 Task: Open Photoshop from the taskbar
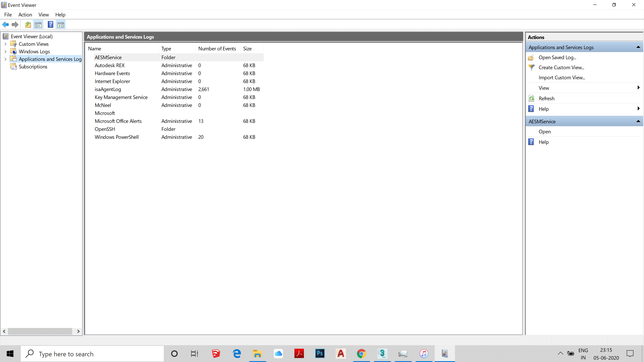(320, 353)
